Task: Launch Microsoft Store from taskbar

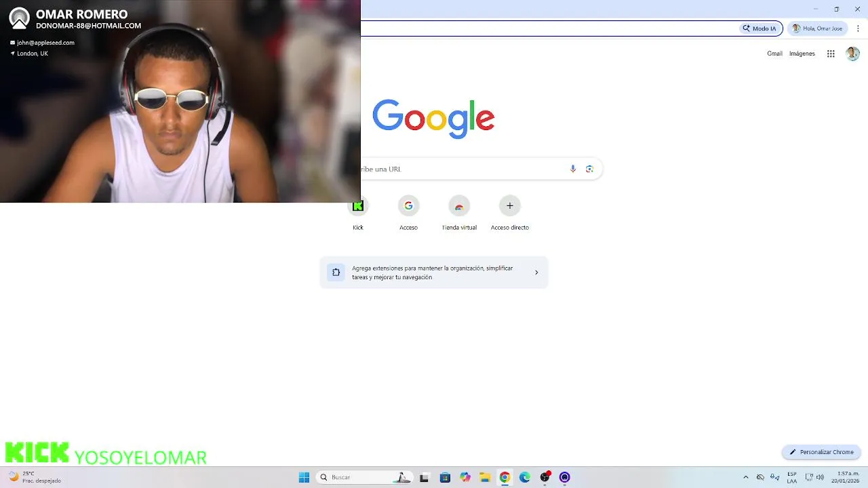Action: click(x=445, y=477)
